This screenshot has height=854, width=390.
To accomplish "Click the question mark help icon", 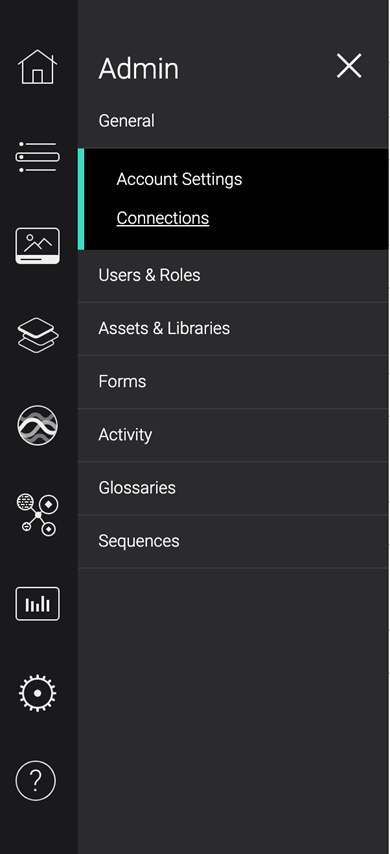I will coord(36,781).
